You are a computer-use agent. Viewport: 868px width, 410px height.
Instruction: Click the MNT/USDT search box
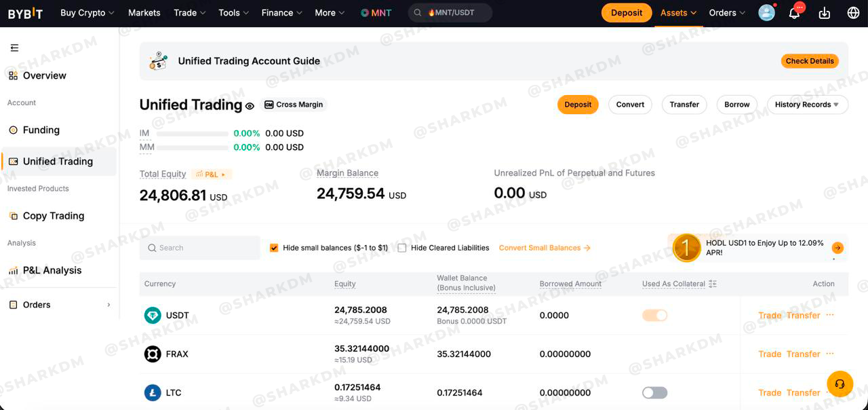click(450, 13)
